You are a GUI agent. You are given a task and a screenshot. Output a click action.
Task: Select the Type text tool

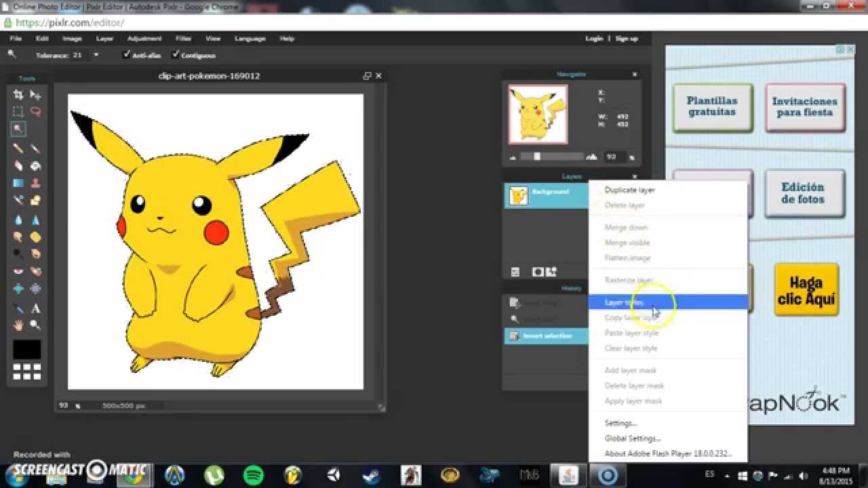tap(35, 308)
